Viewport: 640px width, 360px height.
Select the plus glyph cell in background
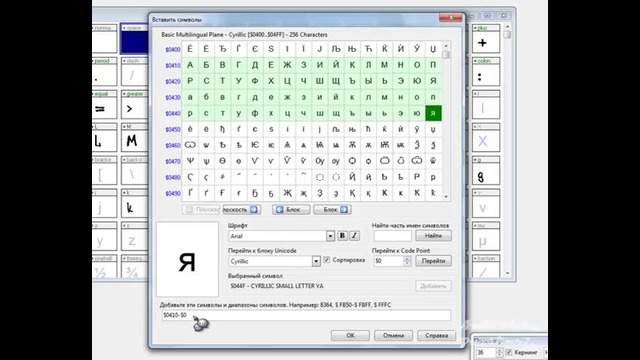pyautogui.click(x=486, y=39)
